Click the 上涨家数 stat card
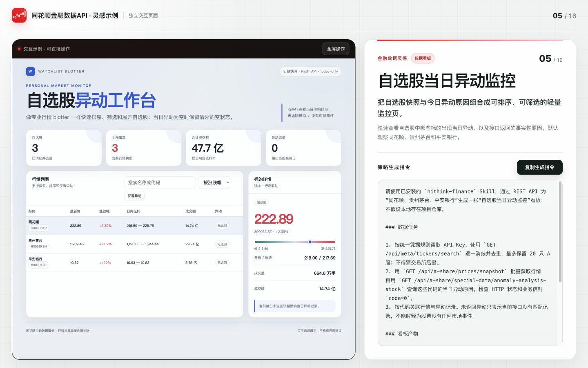Image resolution: width=588 pixels, height=368 pixels. (x=144, y=148)
